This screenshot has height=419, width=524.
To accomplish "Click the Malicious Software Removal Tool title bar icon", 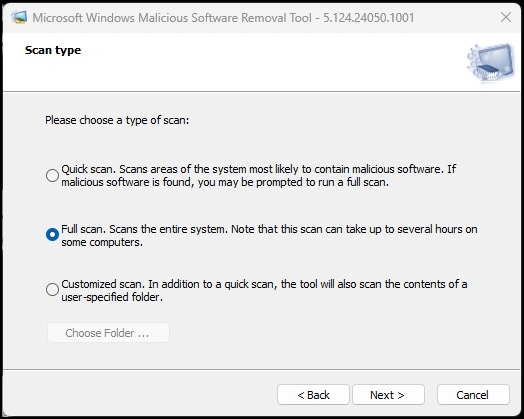I will 19,17.
